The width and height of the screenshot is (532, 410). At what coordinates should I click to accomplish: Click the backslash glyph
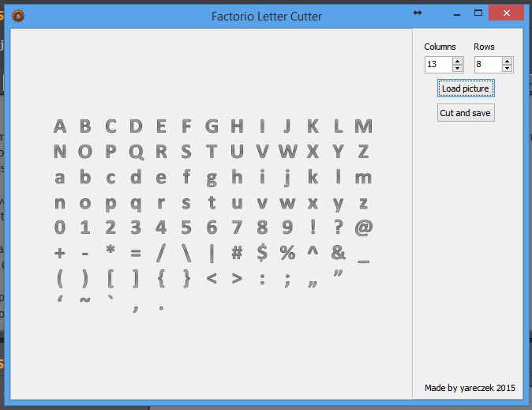(x=186, y=253)
